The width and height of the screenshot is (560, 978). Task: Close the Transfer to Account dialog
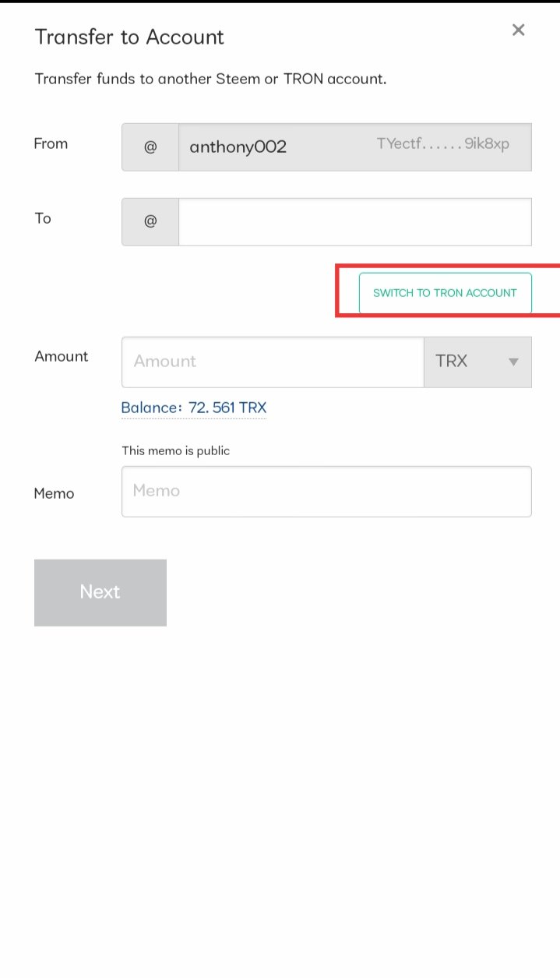pyautogui.click(x=518, y=30)
